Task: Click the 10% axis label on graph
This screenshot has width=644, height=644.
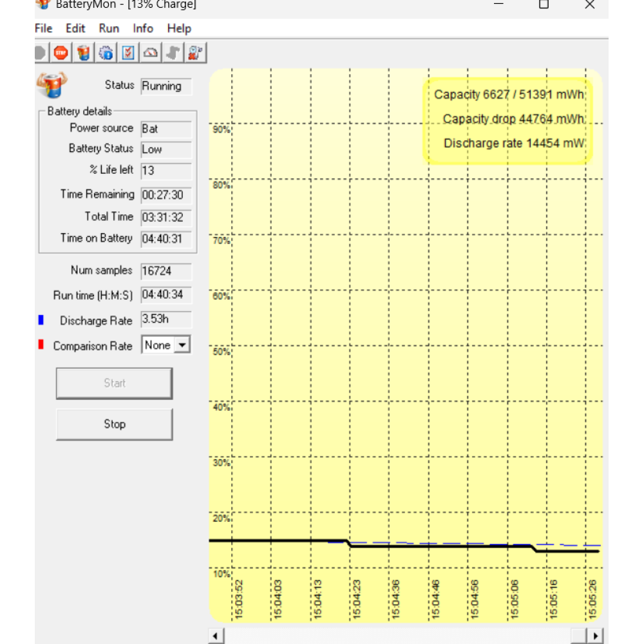Action: coord(221,574)
